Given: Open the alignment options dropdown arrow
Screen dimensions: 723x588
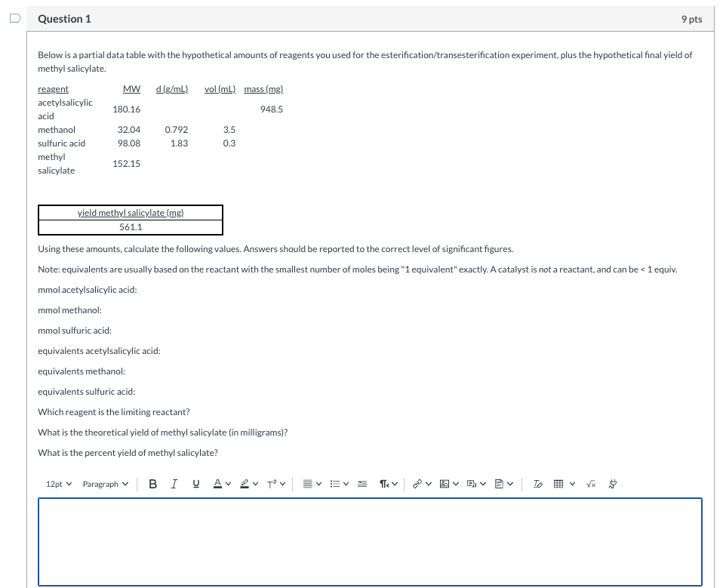Looking at the screenshot, I should pyautogui.click(x=318, y=484).
